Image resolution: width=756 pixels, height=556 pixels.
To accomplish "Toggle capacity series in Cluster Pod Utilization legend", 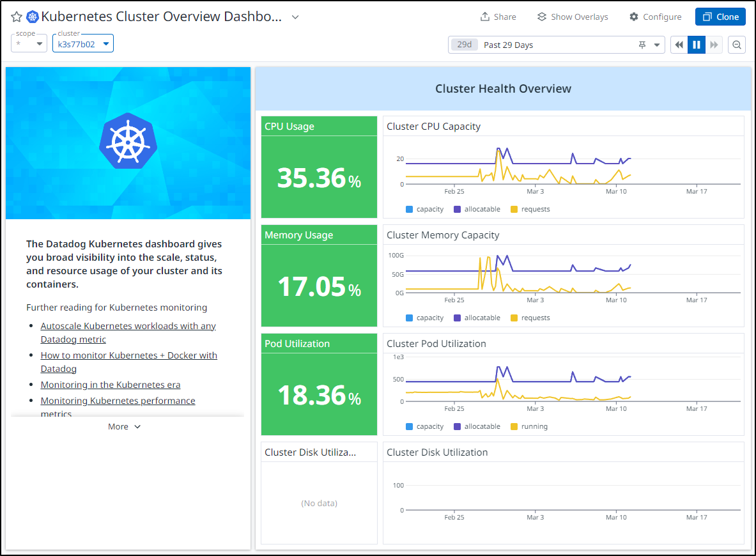I will click(x=425, y=426).
